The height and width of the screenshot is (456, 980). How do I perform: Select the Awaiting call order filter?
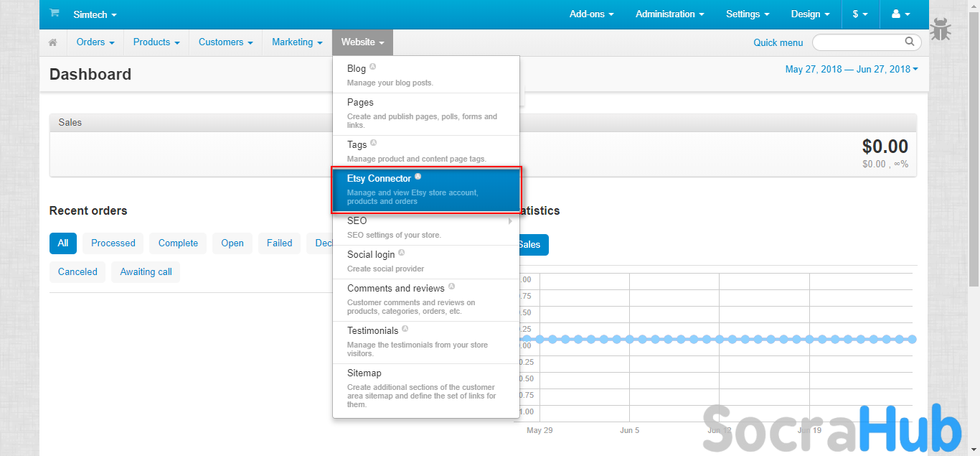(146, 271)
